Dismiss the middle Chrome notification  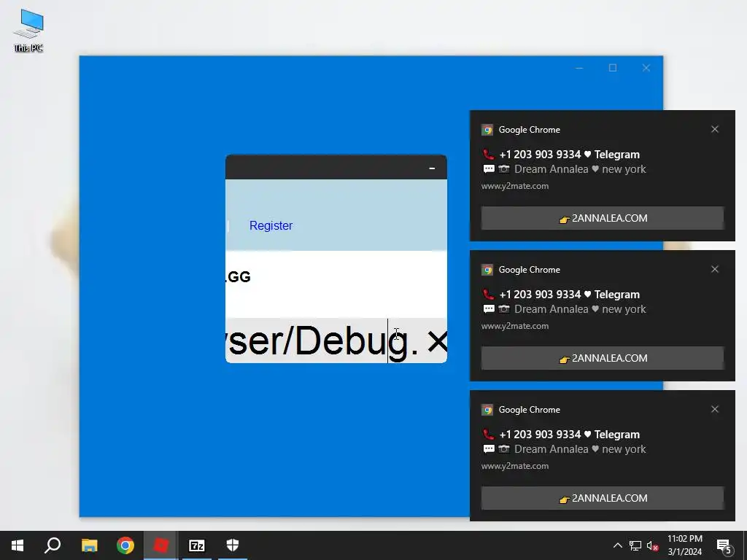[x=715, y=269]
